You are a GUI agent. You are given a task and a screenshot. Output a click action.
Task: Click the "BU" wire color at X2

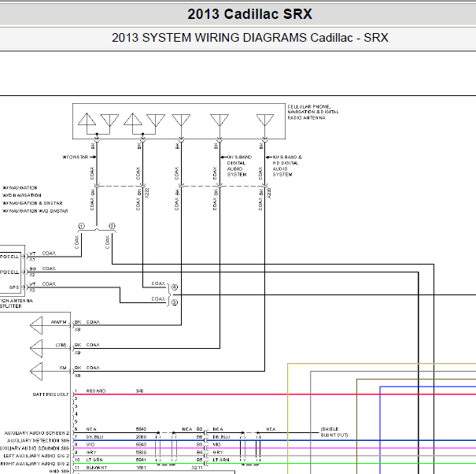(x=32, y=269)
